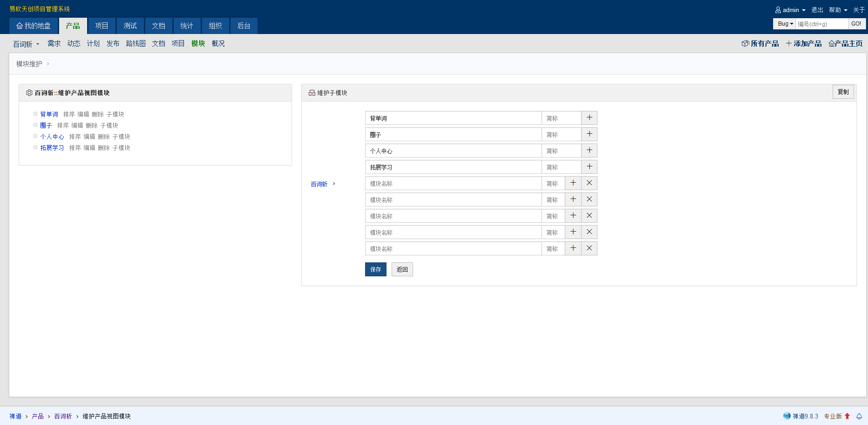Screen dimensions: 868x425
Task: Click 产品主页 link
Action: (x=846, y=43)
